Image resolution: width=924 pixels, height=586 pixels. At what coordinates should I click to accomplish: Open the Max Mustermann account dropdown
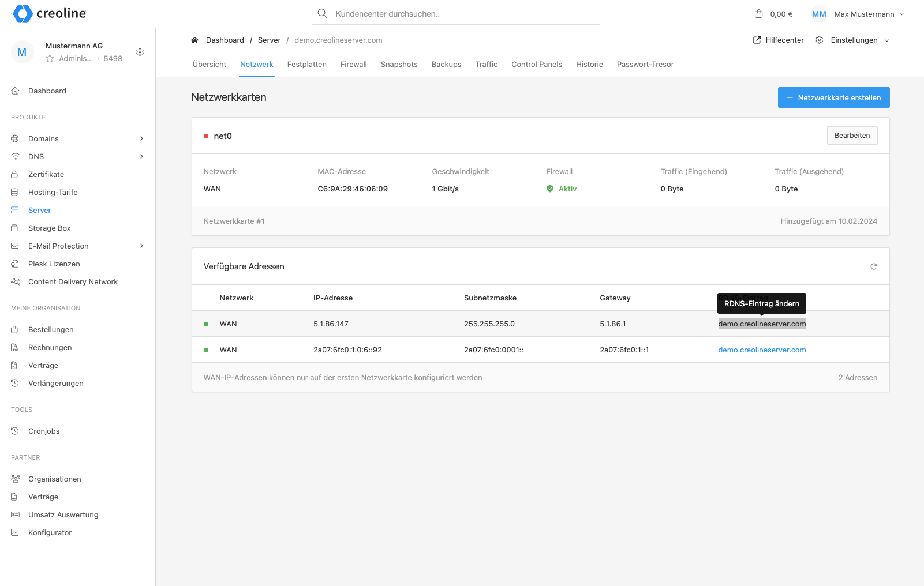point(869,14)
